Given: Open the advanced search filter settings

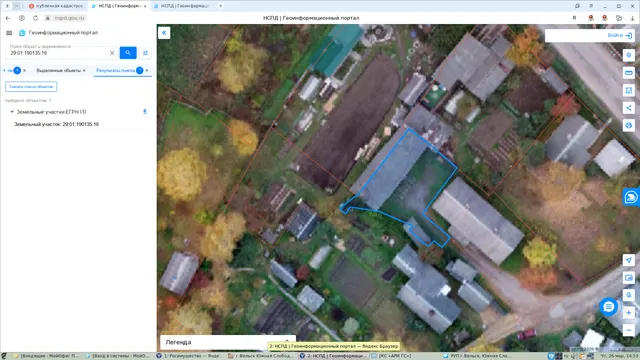Looking at the screenshot, I should tap(145, 53).
